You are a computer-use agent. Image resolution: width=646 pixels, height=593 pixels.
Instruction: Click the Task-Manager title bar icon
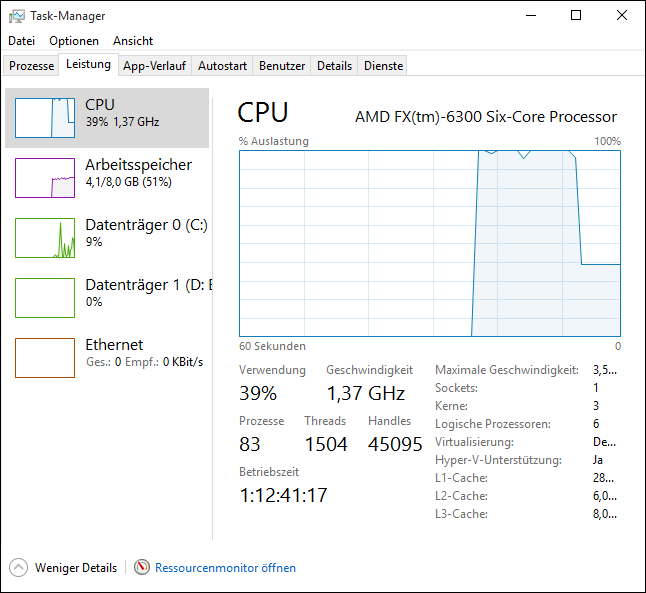click(17, 16)
